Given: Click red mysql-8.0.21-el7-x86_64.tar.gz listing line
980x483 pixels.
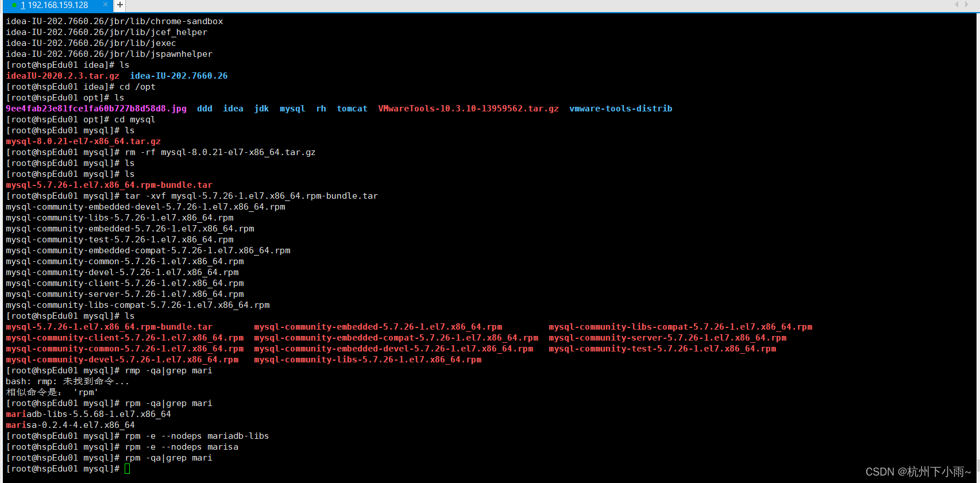Looking at the screenshot, I should pyautogui.click(x=83, y=141).
